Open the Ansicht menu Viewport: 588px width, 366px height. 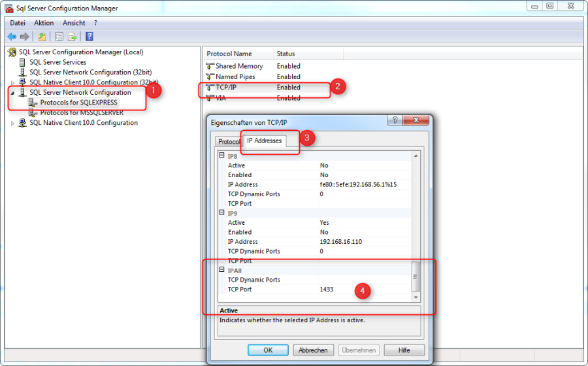point(74,23)
